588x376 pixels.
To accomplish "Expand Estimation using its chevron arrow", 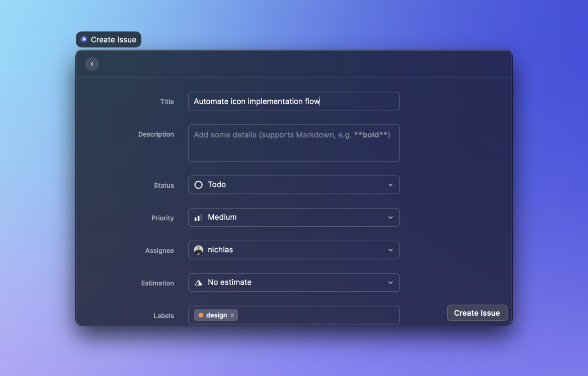I will pyautogui.click(x=390, y=282).
